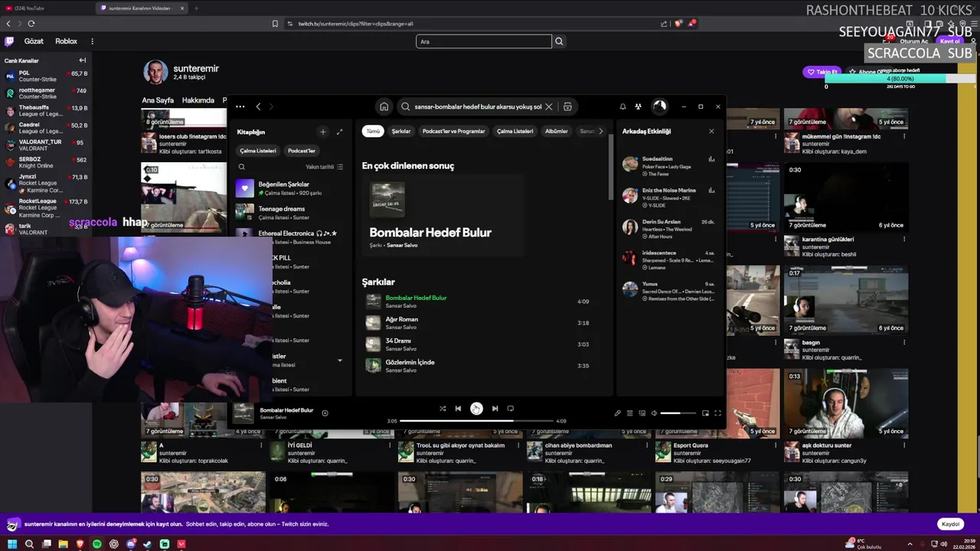Play Ağır Roman song row

tap(481, 323)
